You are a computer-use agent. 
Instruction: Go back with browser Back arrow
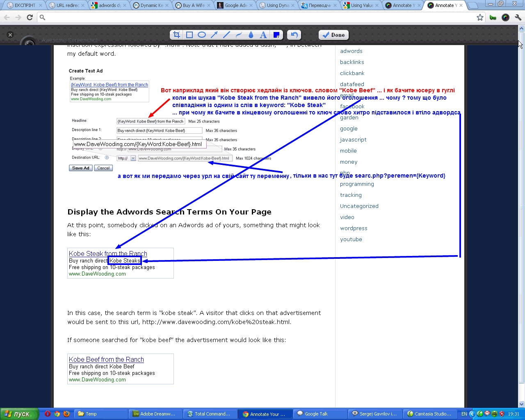coord(7,17)
